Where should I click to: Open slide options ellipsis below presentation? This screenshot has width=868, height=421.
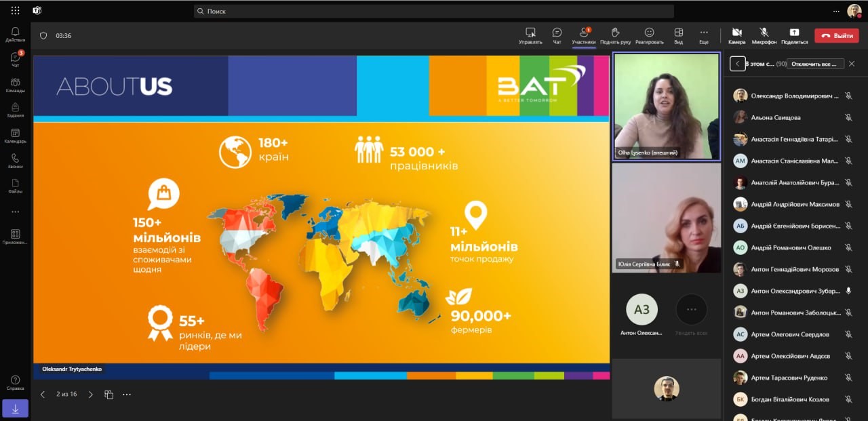click(126, 395)
